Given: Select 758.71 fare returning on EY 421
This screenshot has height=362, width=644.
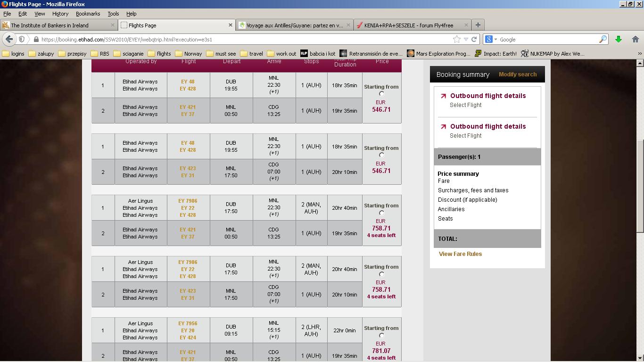Looking at the screenshot, I should pos(381,213).
